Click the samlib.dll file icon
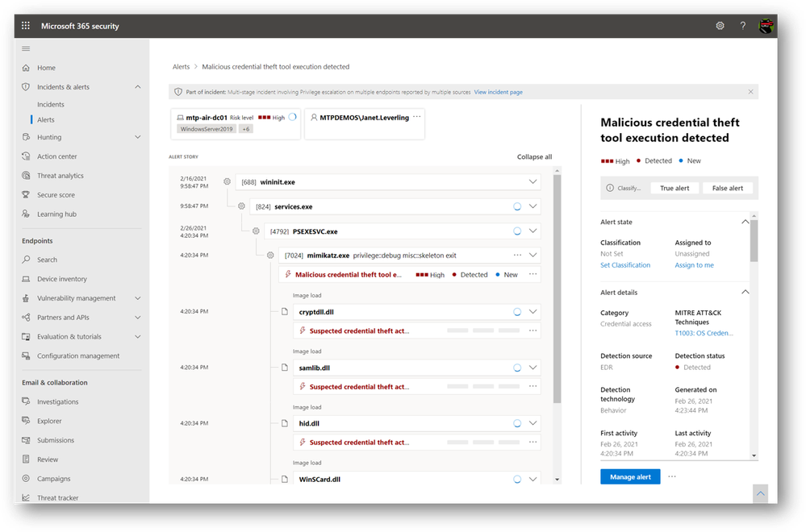The height and width of the screenshot is (532, 806). [x=284, y=368]
